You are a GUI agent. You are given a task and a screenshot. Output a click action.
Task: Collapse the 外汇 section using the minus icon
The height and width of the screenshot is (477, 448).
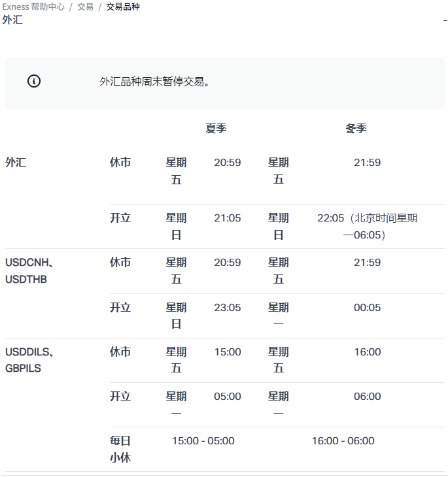coord(445,20)
